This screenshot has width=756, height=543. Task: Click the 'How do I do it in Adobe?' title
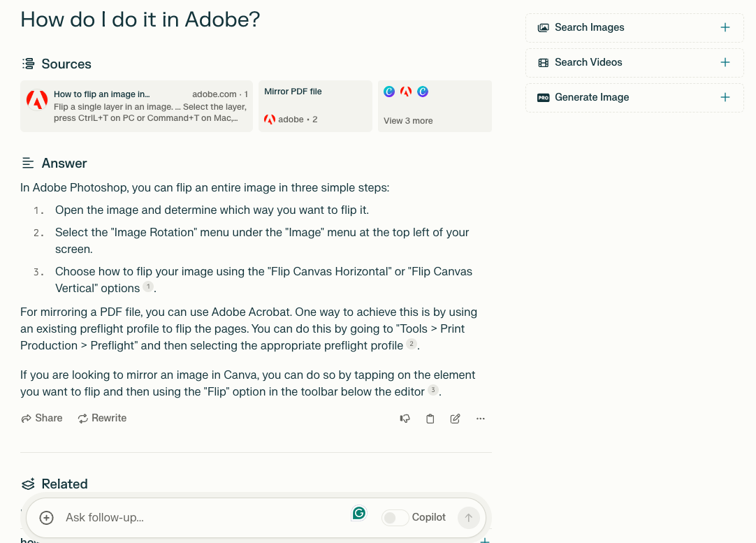point(140,20)
